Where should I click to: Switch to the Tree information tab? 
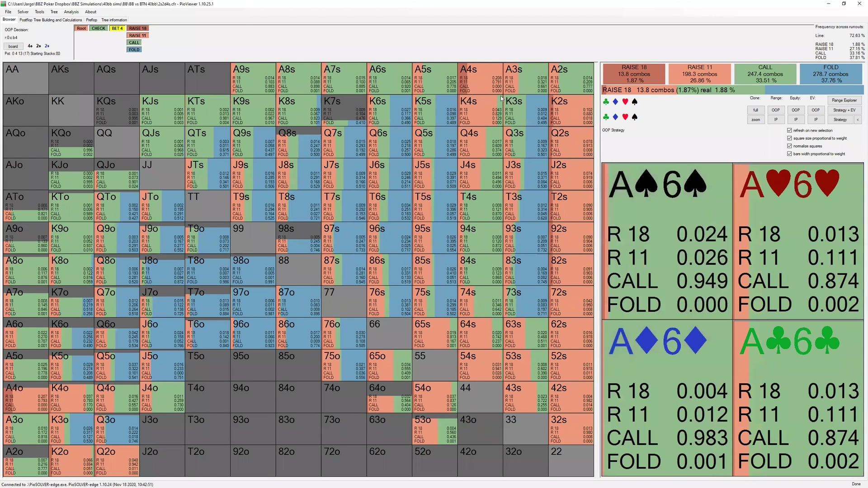click(114, 20)
